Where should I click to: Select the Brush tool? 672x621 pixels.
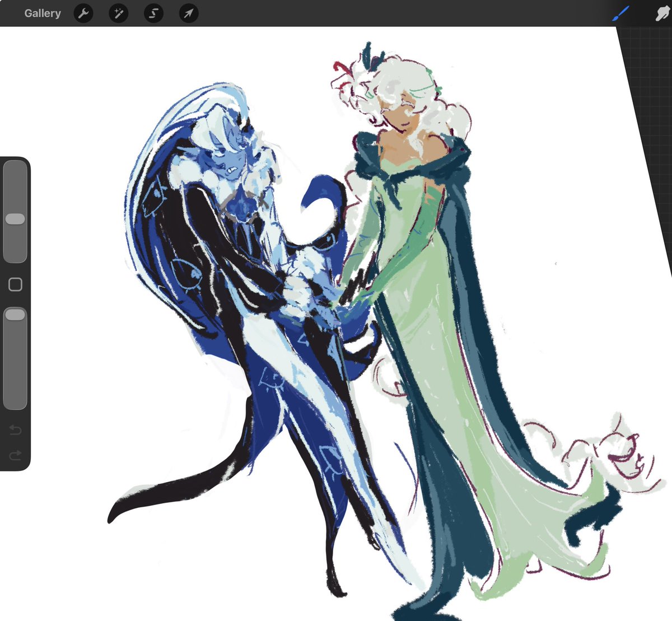click(x=621, y=13)
